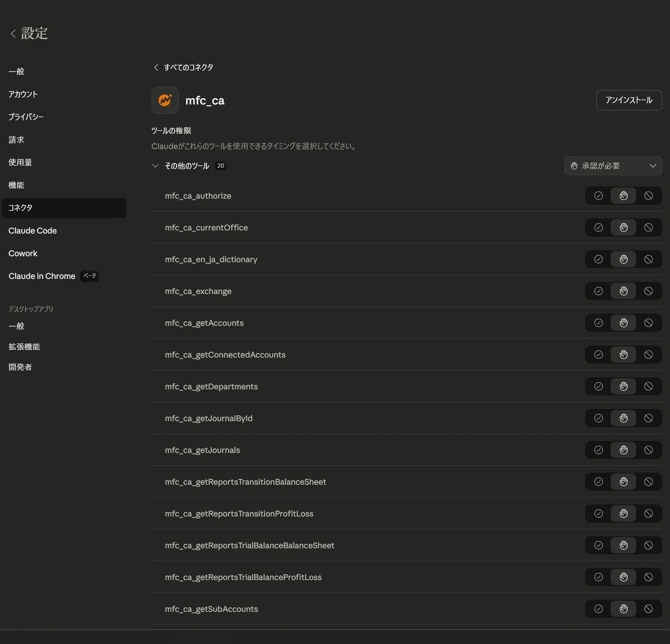Select hand (approval) option for mfc_ca_authorize

coord(624,196)
